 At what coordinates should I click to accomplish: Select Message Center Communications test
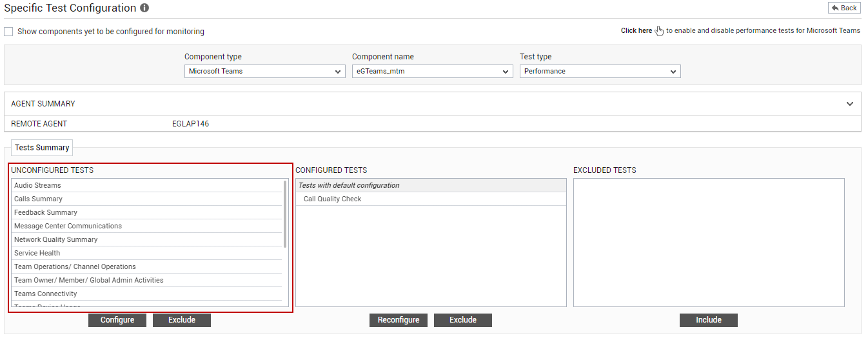(148, 226)
